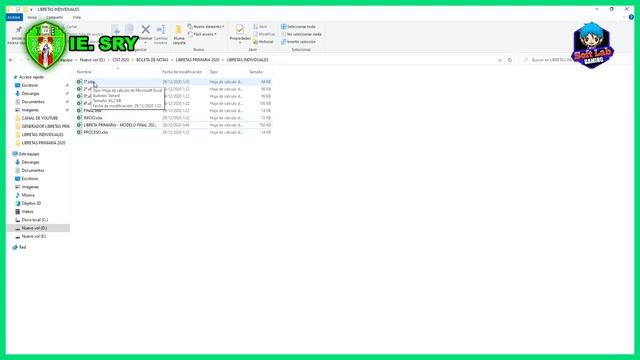Select the INICIO.xlsx file name
This screenshot has width=640, height=360.
click(x=93, y=118)
